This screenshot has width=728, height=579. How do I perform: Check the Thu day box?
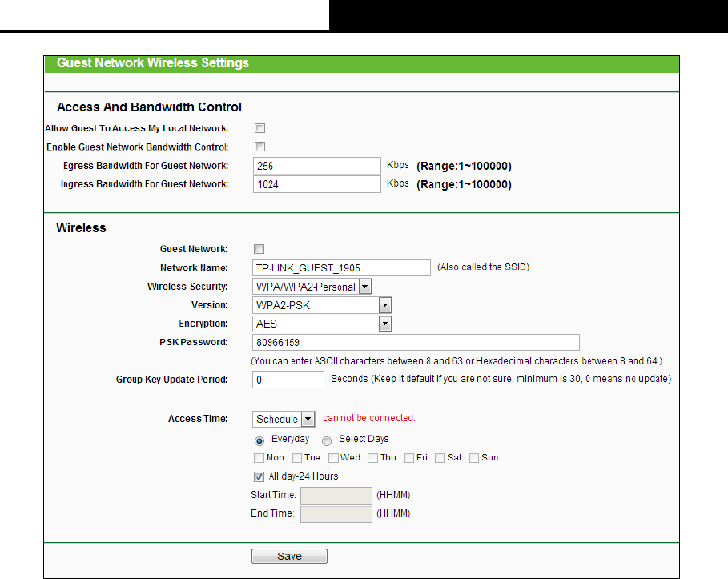[372, 458]
